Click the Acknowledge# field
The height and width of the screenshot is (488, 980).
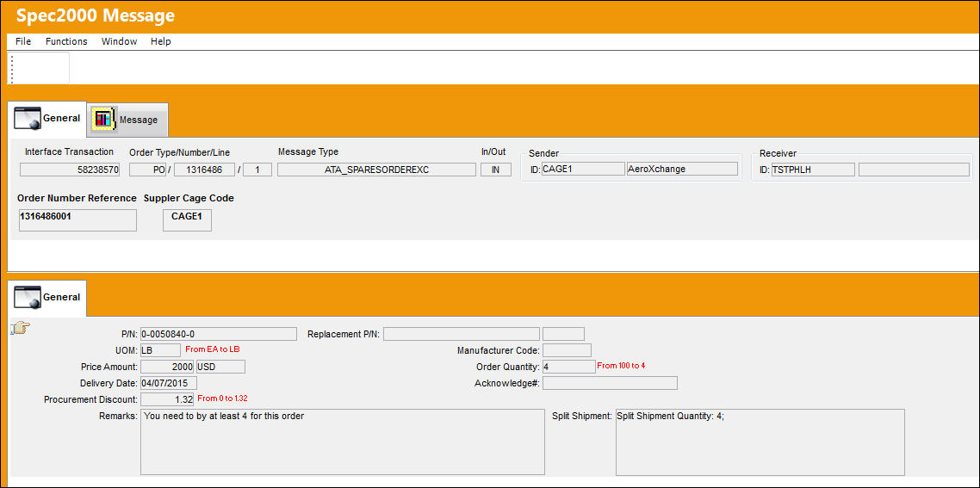tap(610, 382)
